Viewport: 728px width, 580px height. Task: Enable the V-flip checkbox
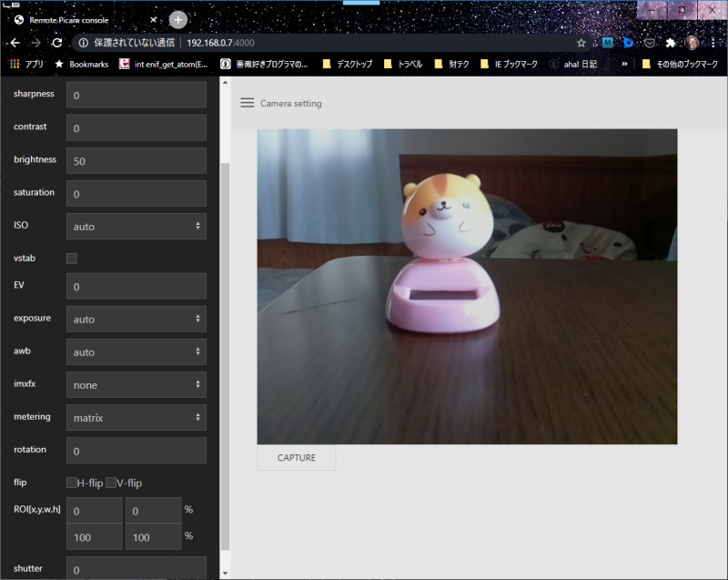click(x=111, y=483)
